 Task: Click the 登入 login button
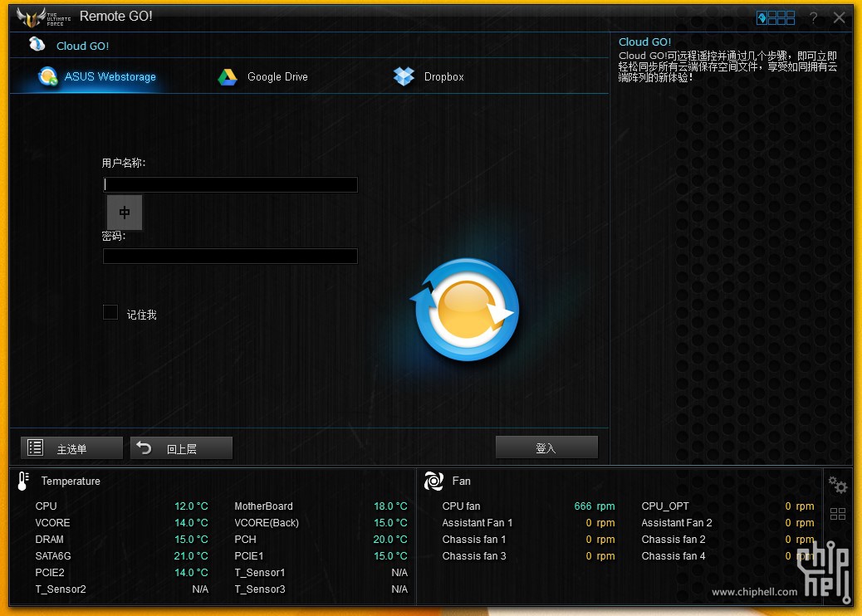pos(546,447)
